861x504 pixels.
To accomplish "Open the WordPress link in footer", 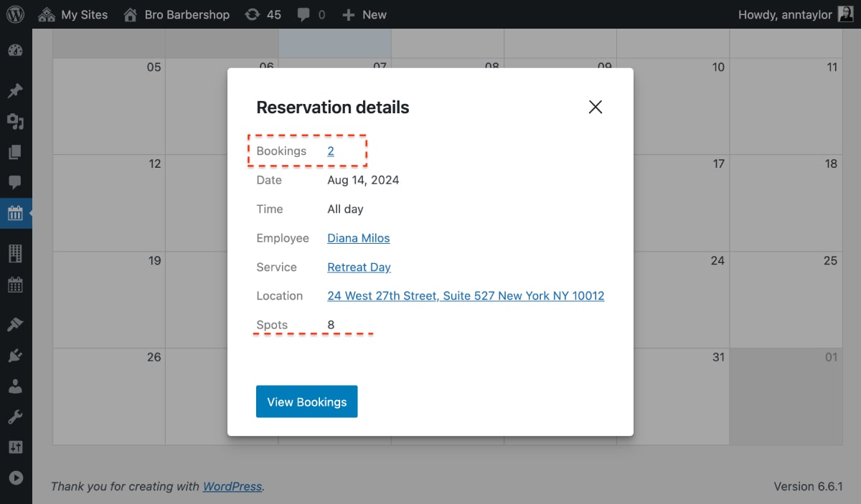I will click(x=232, y=486).
